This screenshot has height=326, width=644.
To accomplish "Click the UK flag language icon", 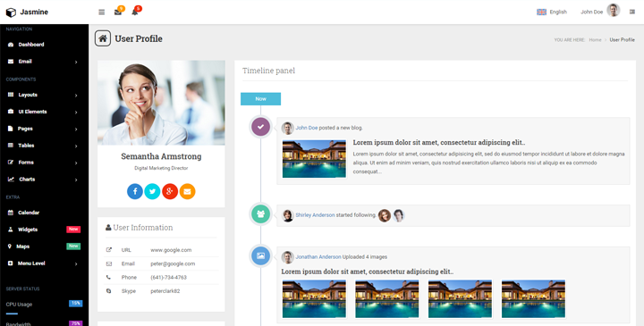I will (541, 12).
